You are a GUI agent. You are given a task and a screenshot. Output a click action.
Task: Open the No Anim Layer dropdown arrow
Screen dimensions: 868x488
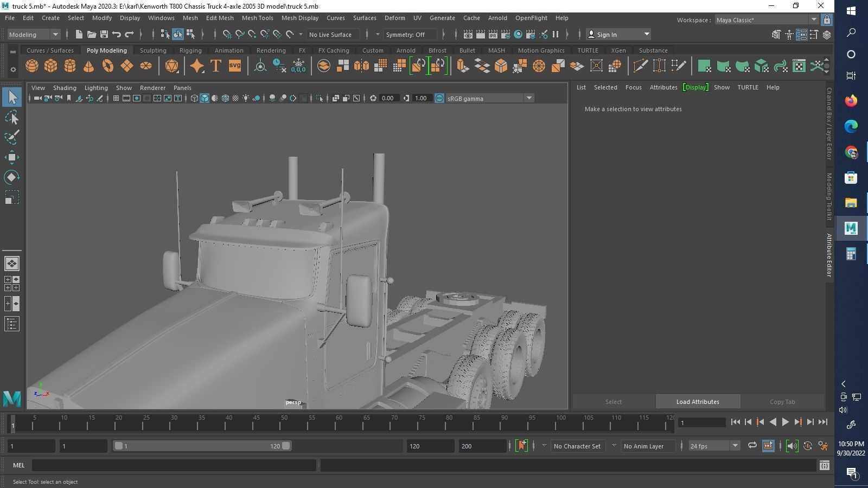tap(614, 446)
